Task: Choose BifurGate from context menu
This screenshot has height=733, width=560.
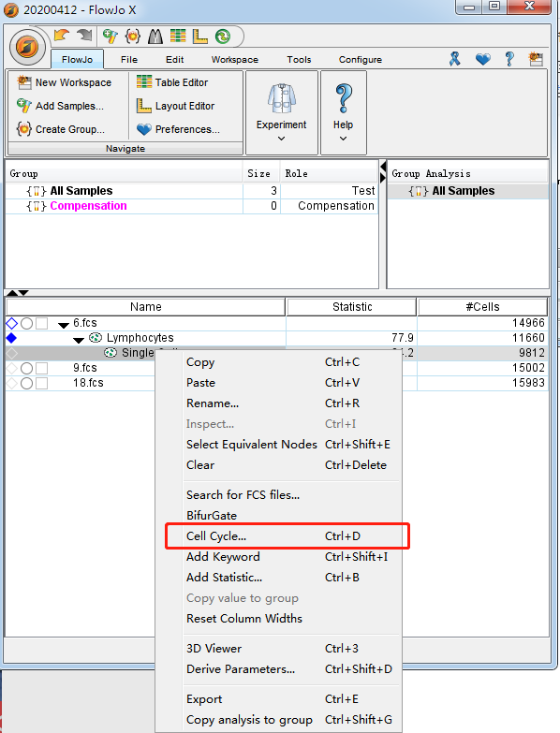Action: 279,515
